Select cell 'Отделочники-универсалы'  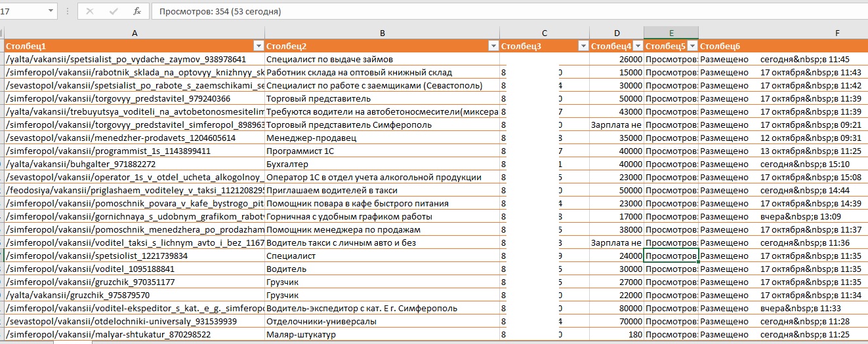(x=382, y=321)
